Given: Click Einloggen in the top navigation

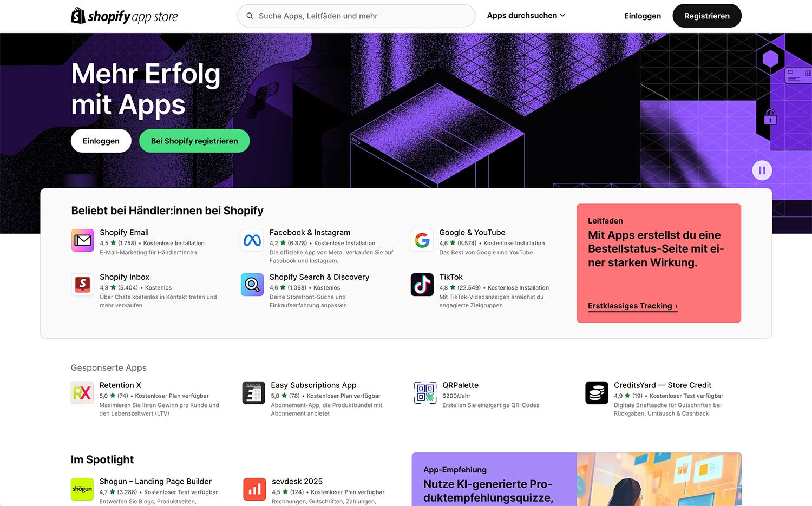Looking at the screenshot, I should [x=643, y=16].
